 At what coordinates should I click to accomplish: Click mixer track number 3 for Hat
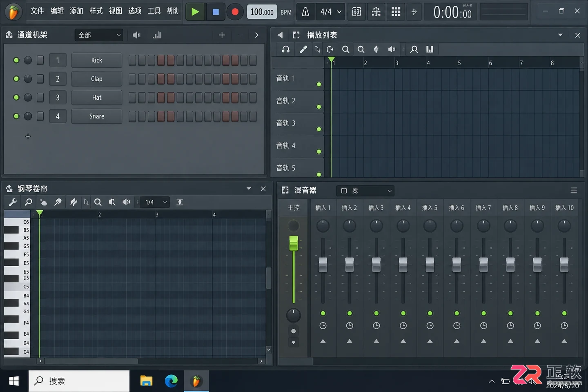(58, 98)
